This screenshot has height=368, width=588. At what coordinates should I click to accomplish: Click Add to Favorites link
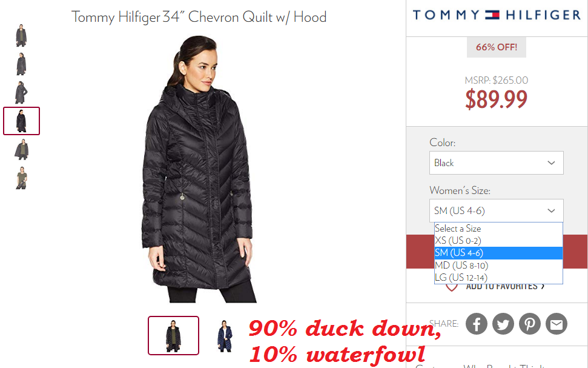click(x=505, y=287)
